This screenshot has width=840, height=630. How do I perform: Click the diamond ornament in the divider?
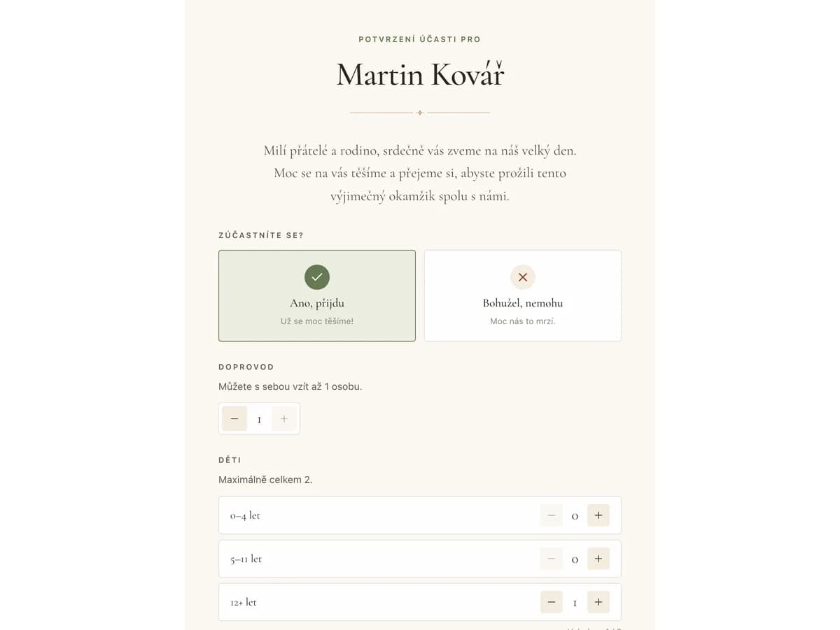point(419,112)
